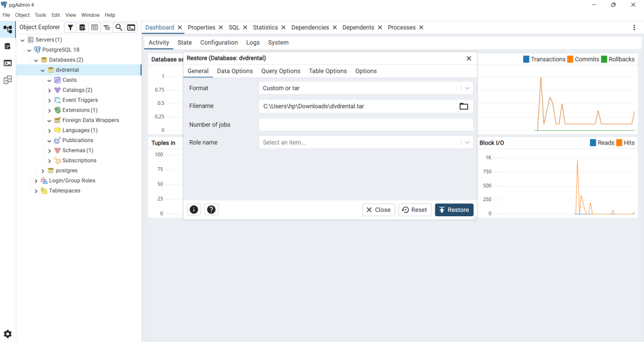Click the dvdrental database icon

[51, 70]
